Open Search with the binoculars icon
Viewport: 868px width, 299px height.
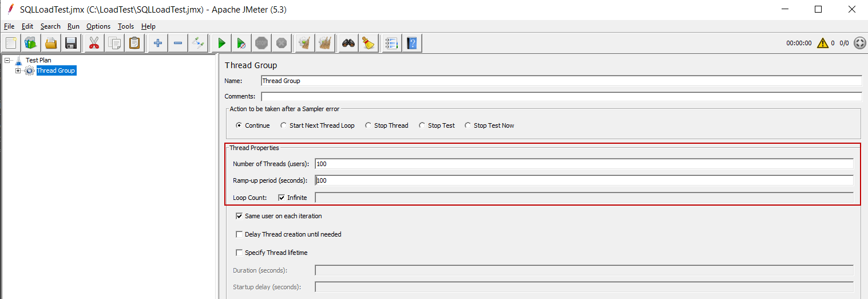pos(348,43)
